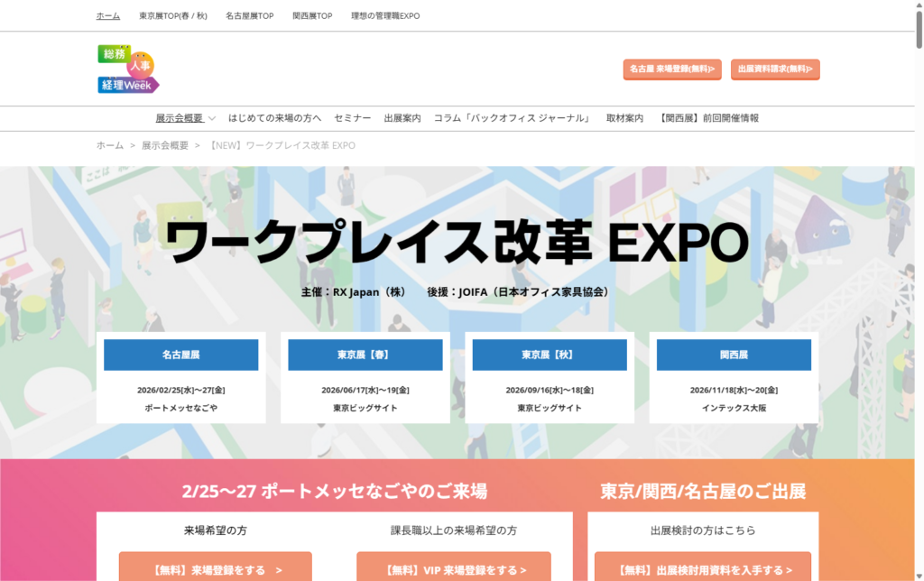This screenshot has height=581, width=924.
Task: Select the blue 東京展【春】 card
Action: 365,355
